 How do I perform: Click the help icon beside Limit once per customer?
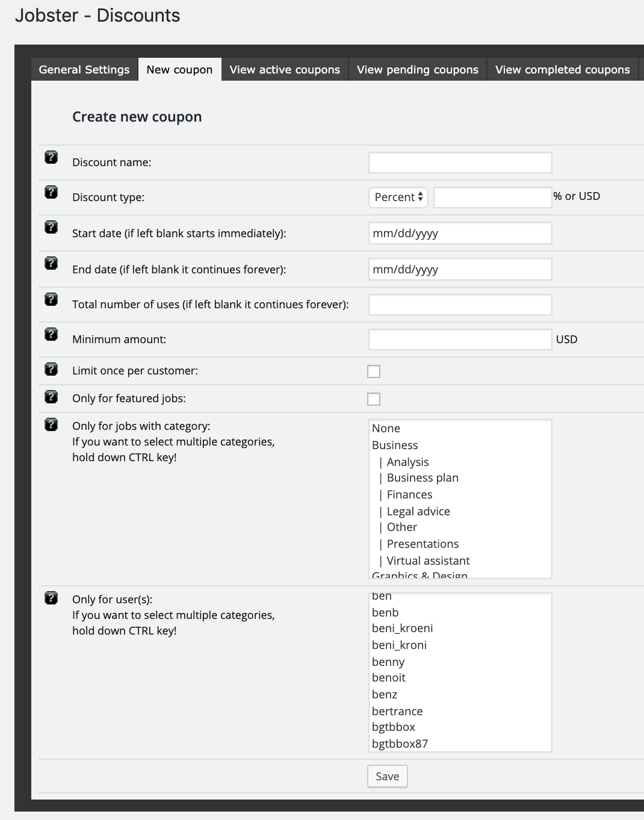51,370
